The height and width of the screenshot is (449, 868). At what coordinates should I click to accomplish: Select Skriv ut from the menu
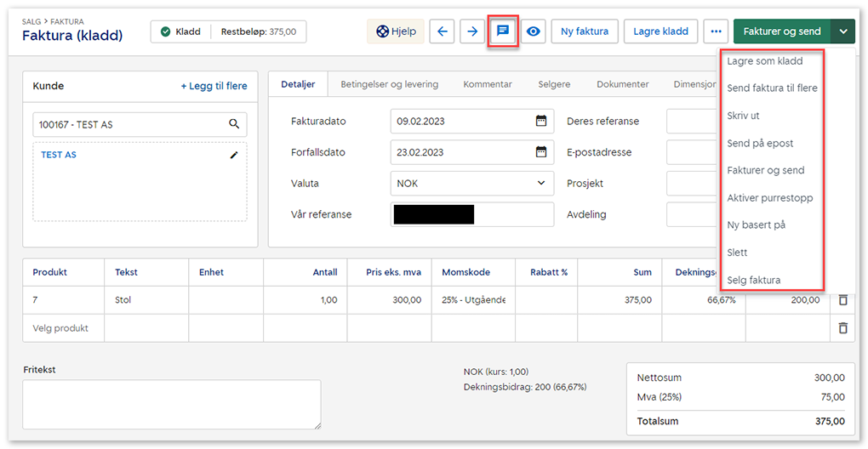coord(743,116)
